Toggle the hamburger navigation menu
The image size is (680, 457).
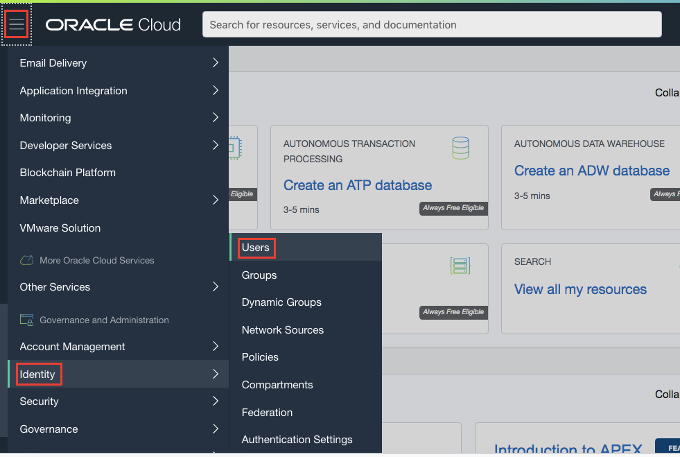point(16,24)
